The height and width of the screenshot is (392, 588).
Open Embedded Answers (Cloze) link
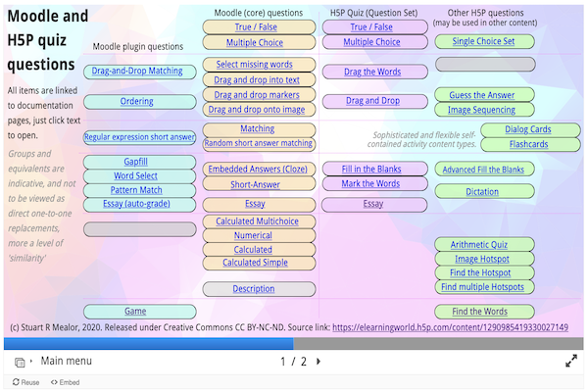coord(258,170)
